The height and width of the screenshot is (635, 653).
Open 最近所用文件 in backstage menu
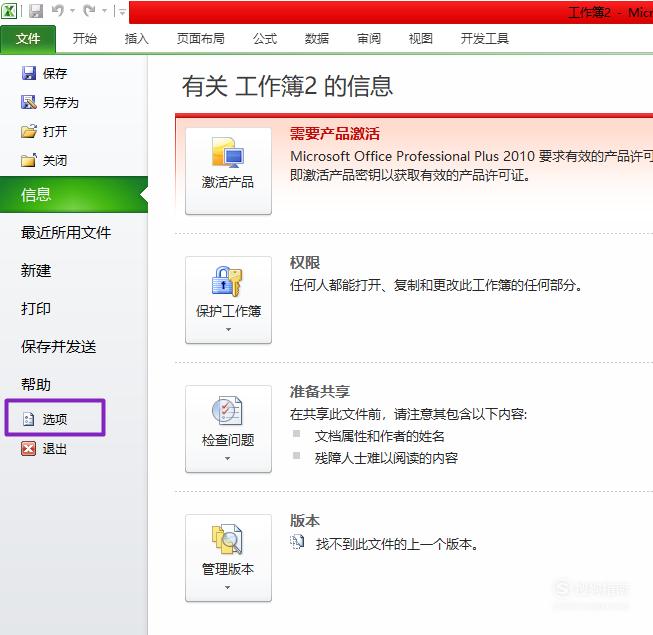[66, 232]
